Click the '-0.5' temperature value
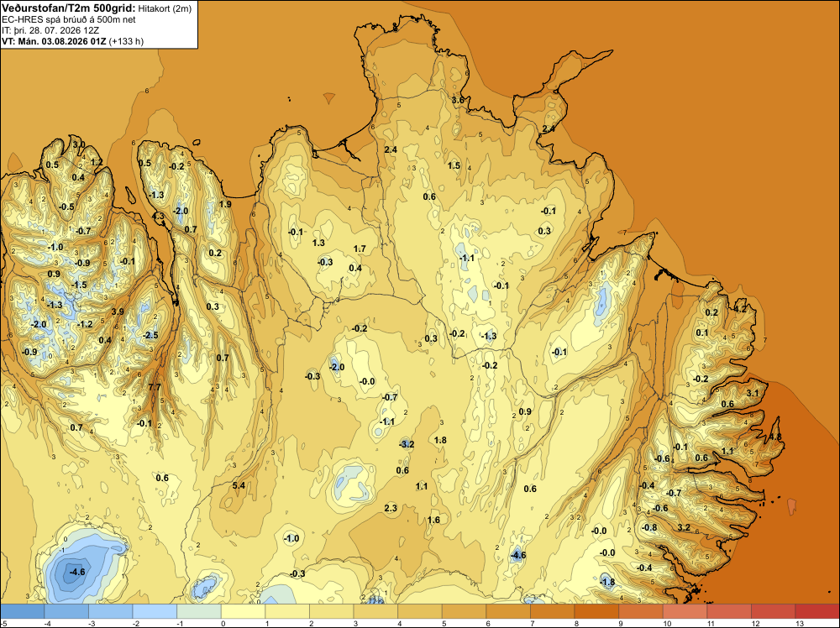This screenshot has height=628, width=840. pyautogui.click(x=66, y=207)
